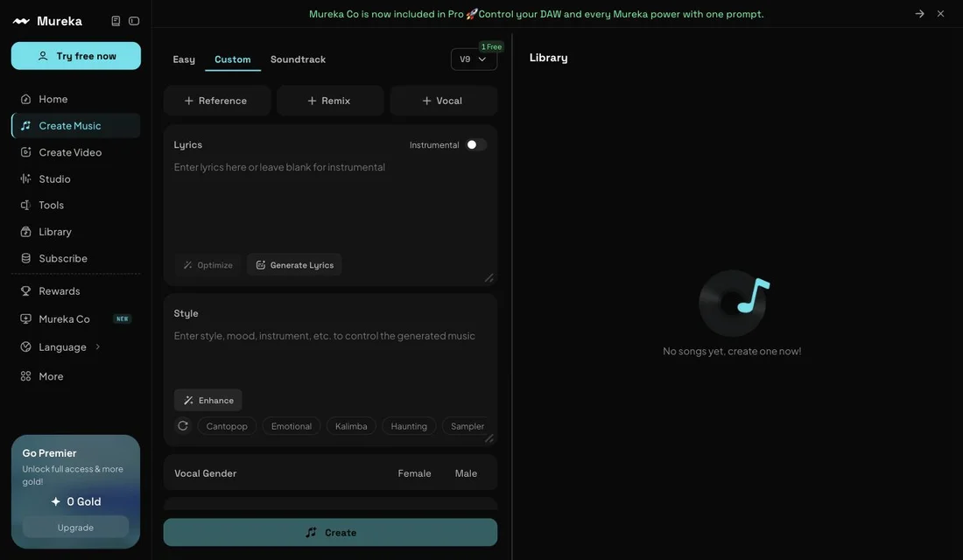Click the 1 Free badge

coord(491,46)
